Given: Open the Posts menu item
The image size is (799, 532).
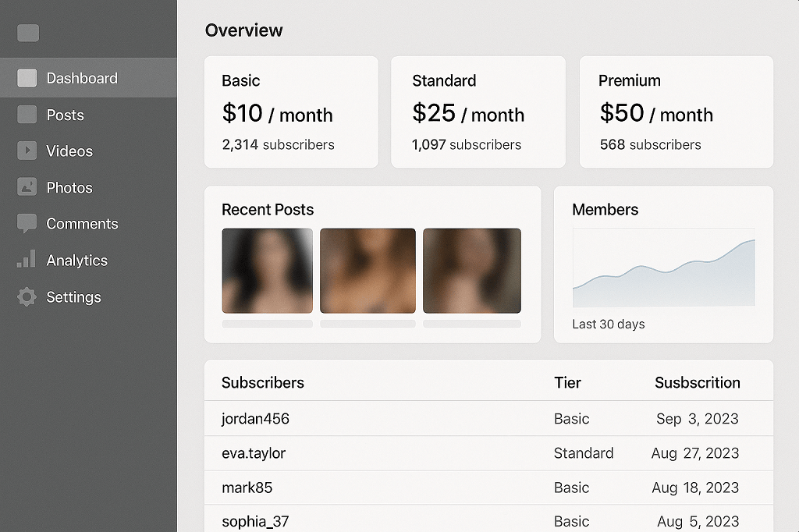Looking at the screenshot, I should tap(65, 115).
